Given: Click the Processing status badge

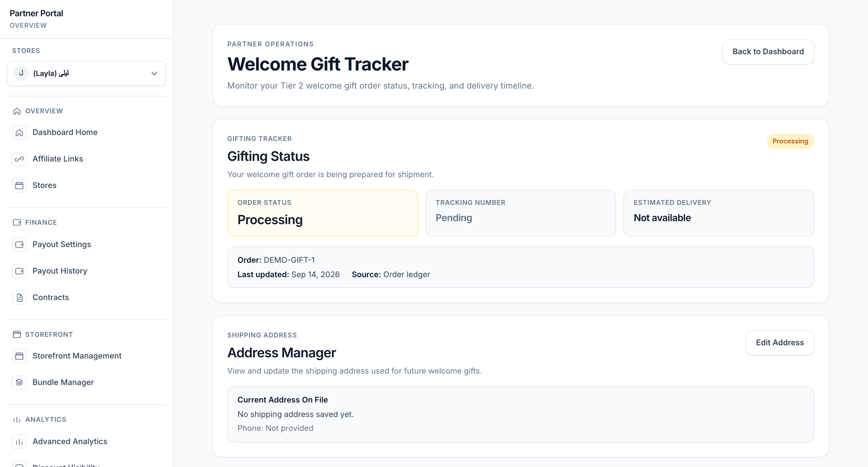Looking at the screenshot, I should [x=790, y=141].
